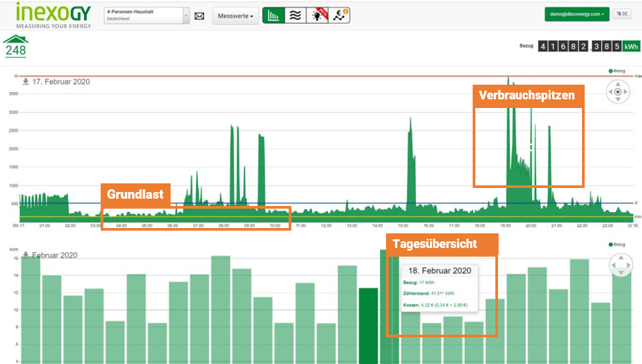Download the Februar 2020 monthly data

pos(25,255)
